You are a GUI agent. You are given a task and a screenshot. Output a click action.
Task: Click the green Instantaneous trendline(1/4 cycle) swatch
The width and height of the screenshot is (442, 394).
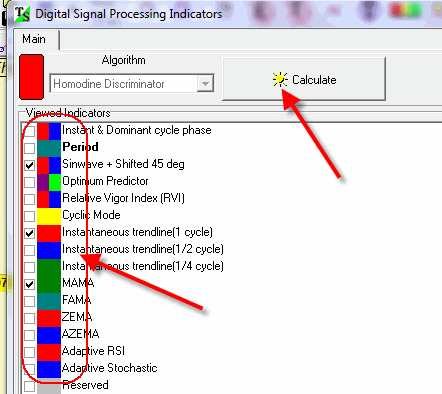coord(49,267)
